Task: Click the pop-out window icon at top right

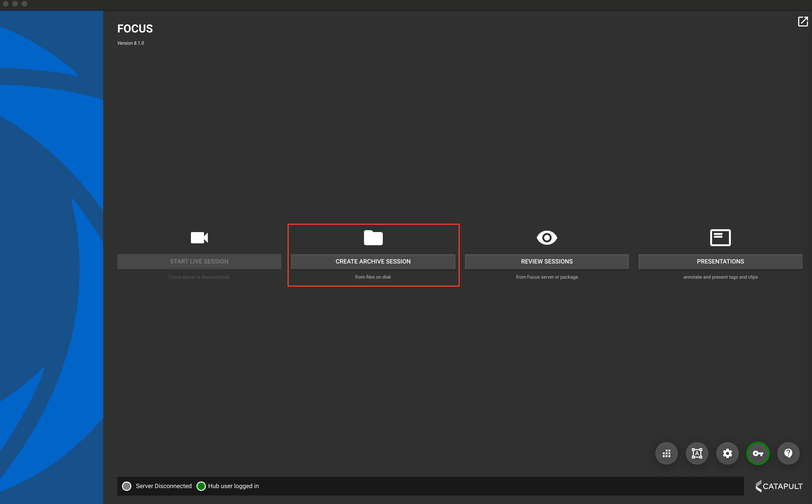Action: (x=803, y=22)
